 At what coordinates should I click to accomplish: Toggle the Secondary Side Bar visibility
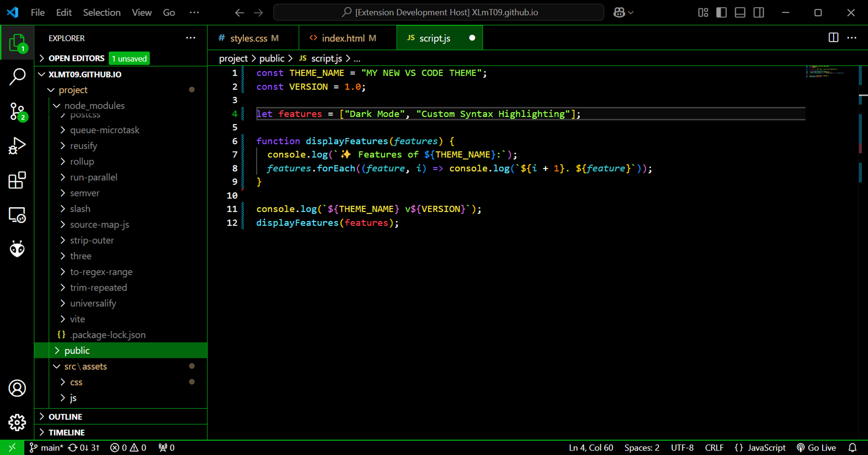point(758,12)
